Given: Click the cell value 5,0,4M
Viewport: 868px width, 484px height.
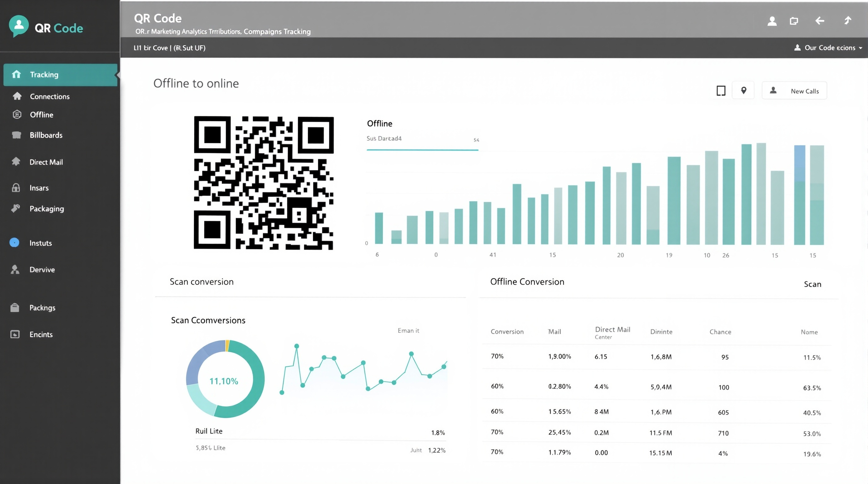Looking at the screenshot, I should 661,387.
